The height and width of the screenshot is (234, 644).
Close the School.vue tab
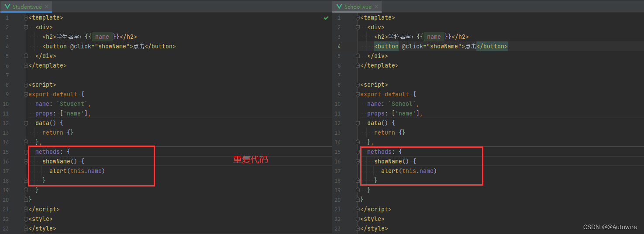[x=377, y=7]
